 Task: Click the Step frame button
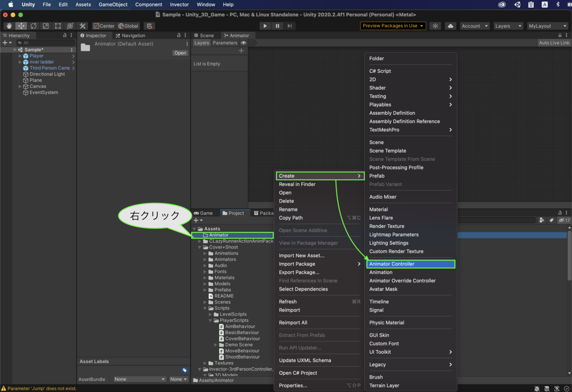(x=289, y=26)
